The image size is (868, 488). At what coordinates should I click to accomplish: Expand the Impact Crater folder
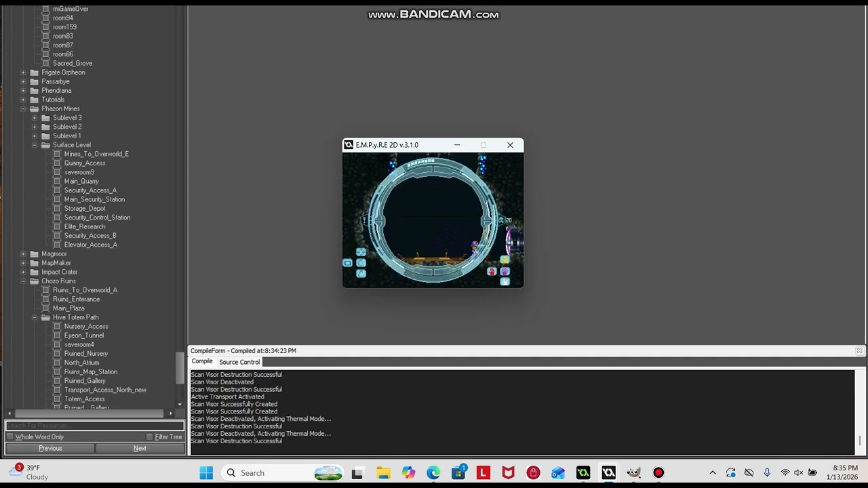(23, 272)
